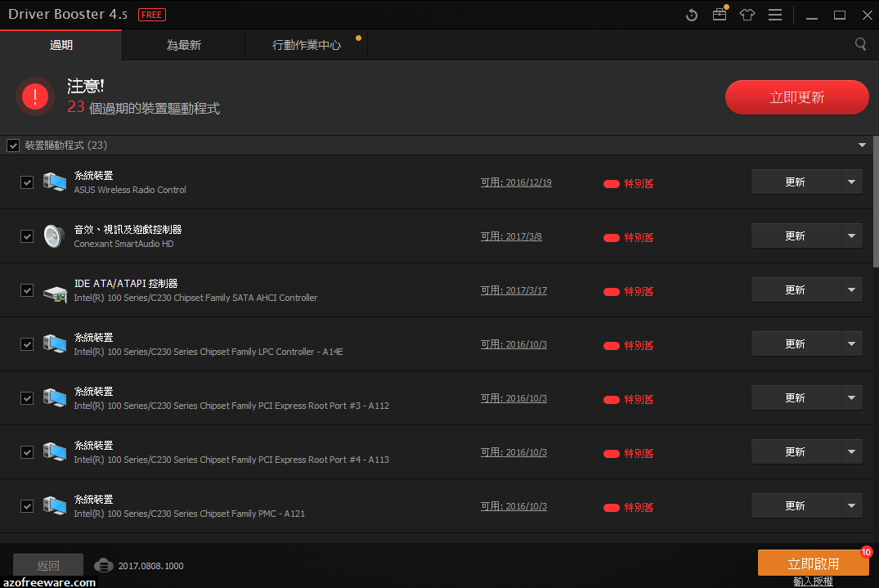
Task: Click 更新 for PCI Express Root Port #3
Action: coord(796,398)
